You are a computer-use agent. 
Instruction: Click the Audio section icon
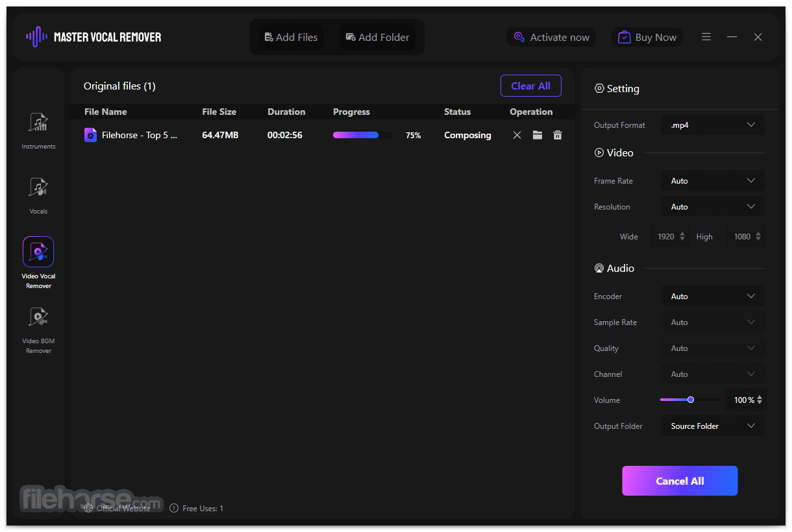(599, 269)
